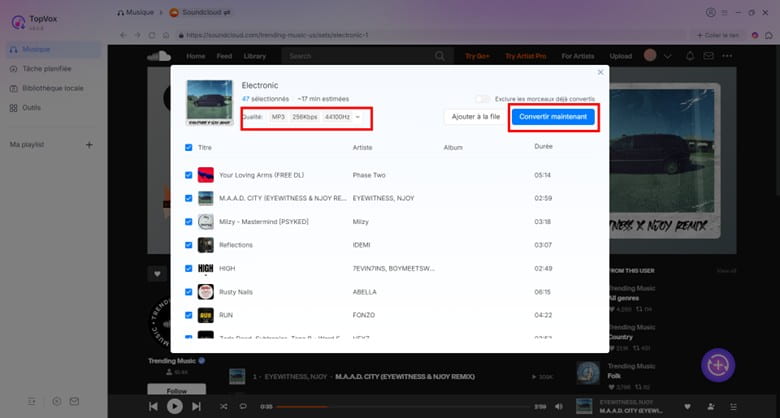Click the Try Go+ link
Image resolution: width=780 pixels, height=418 pixels.
click(477, 56)
